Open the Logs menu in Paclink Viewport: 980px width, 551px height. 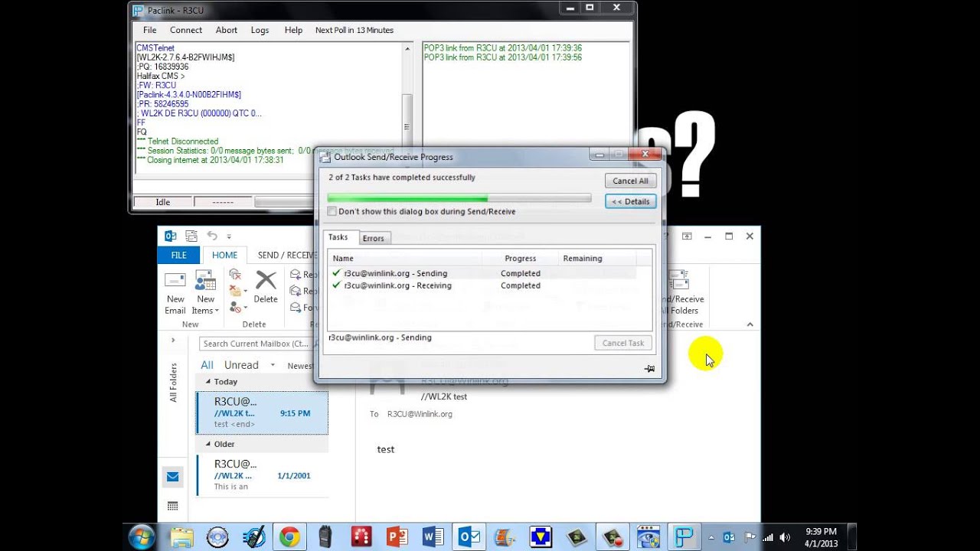tap(260, 30)
